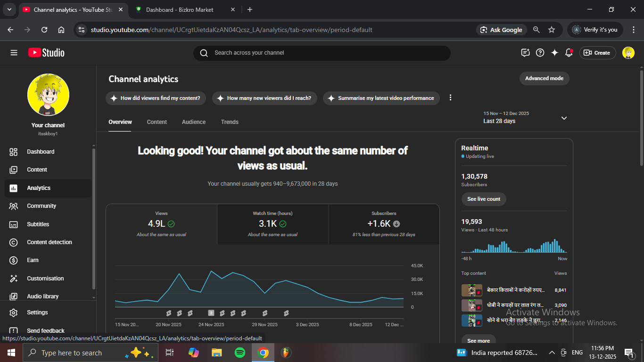This screenshot has width=644, height=362.
Task: Click the See live count button
Action: point(484,199)
